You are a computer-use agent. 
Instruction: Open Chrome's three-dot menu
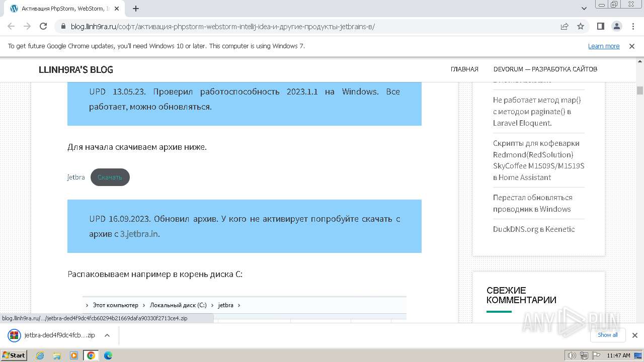[633, 27]
